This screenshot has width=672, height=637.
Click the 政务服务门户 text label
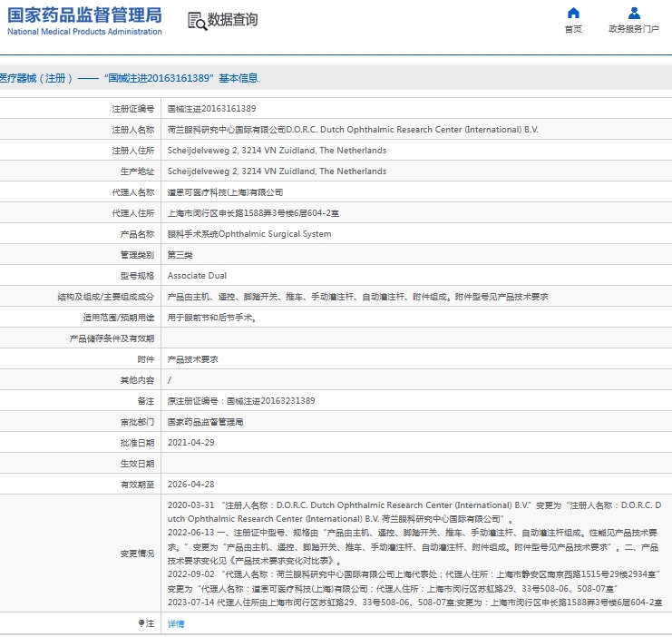[x=633, y=29]
